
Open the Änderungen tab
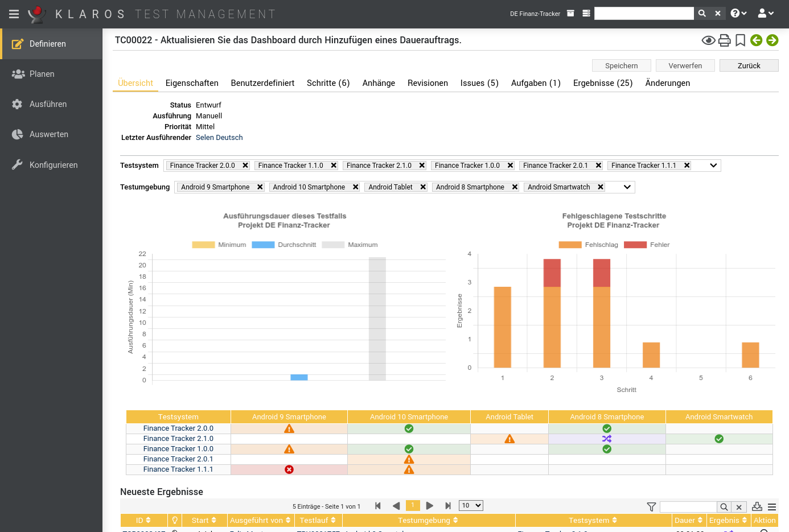coord(668,83)
